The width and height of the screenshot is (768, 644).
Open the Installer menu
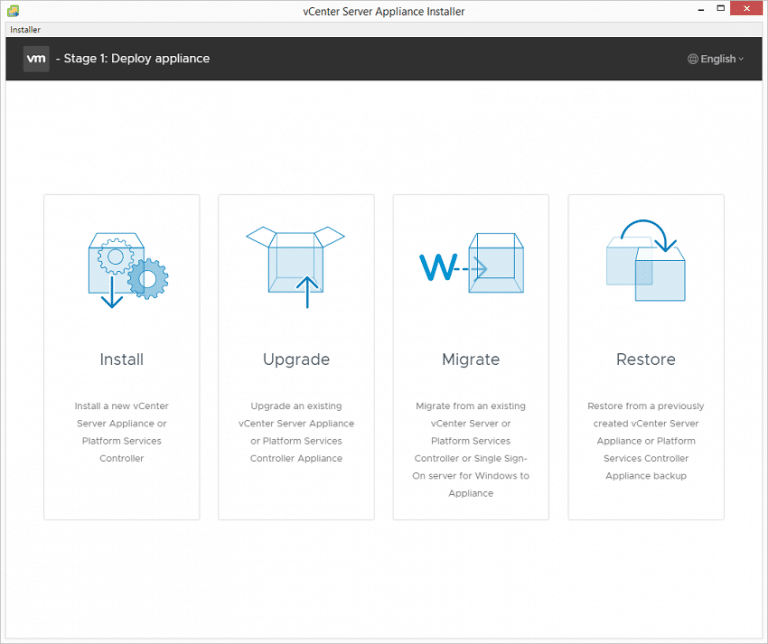(x=25, y=29)
